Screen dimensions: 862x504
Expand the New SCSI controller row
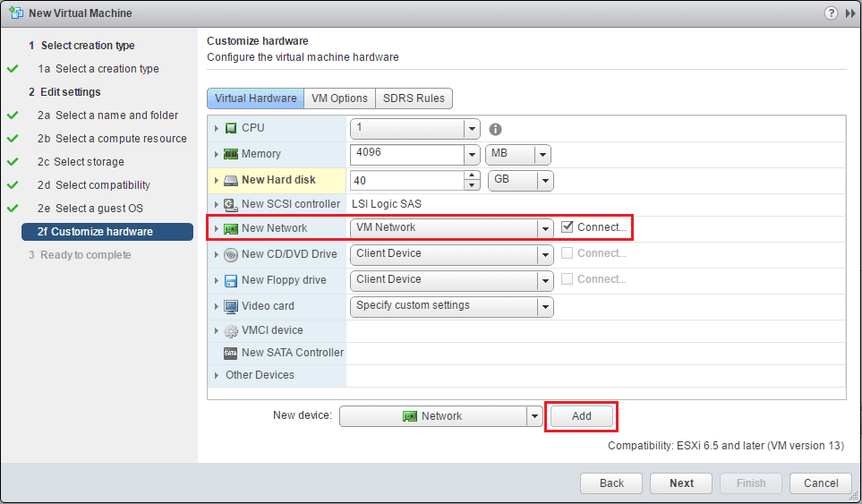pos(217,204)
